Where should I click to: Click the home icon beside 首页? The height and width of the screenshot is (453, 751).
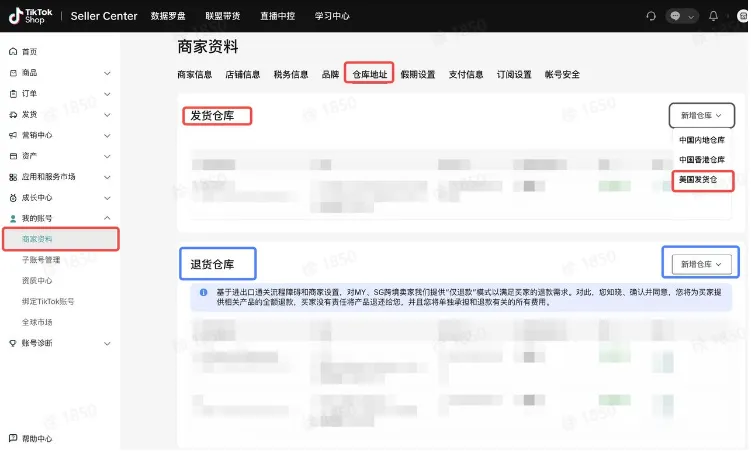(x=13, y=52)
